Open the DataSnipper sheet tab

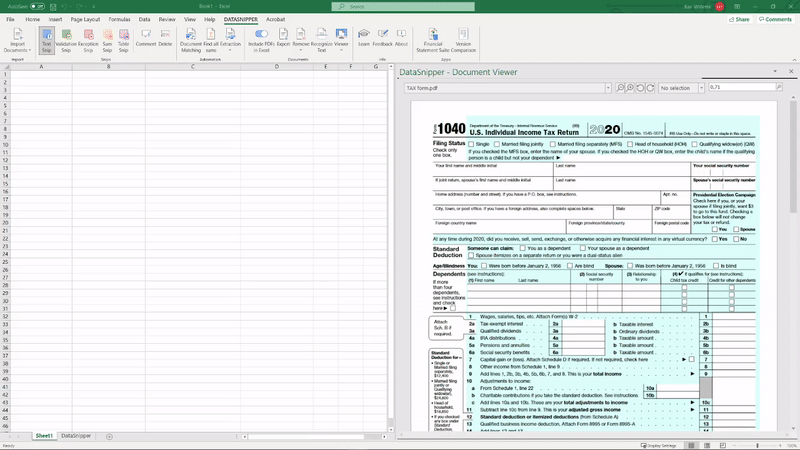point(75,436)
